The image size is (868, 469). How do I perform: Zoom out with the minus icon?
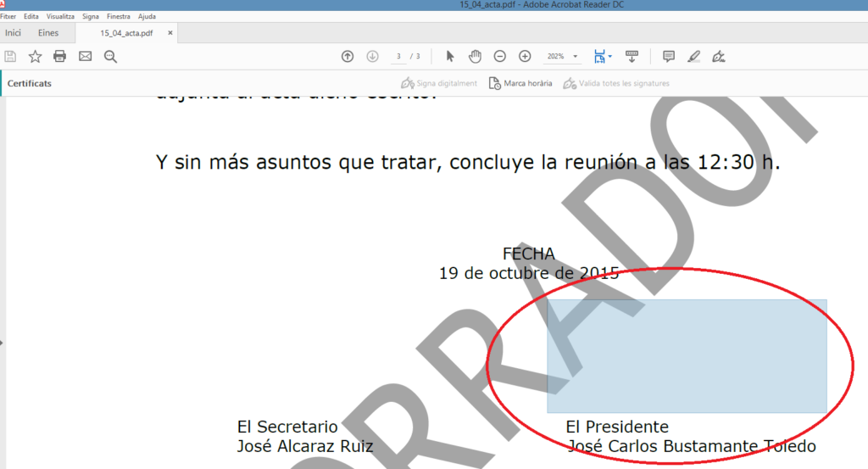tap(500, 57)
